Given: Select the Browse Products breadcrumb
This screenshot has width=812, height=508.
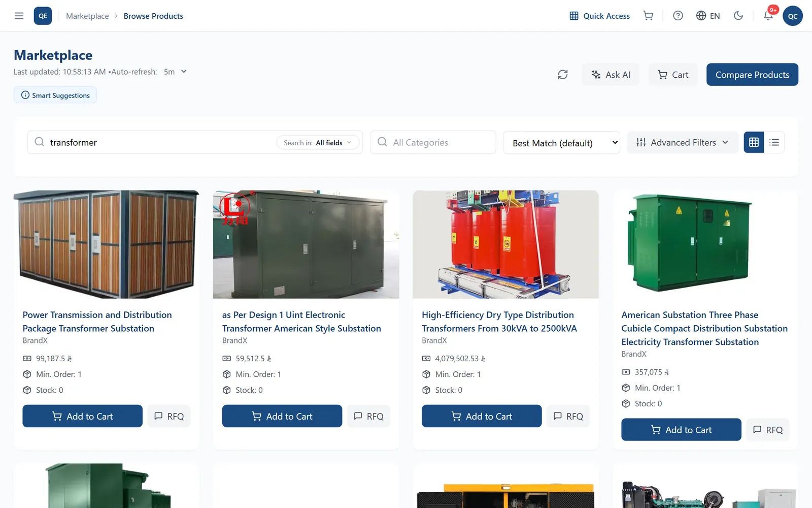Looking at the screenshot, I should click(153, 16).
